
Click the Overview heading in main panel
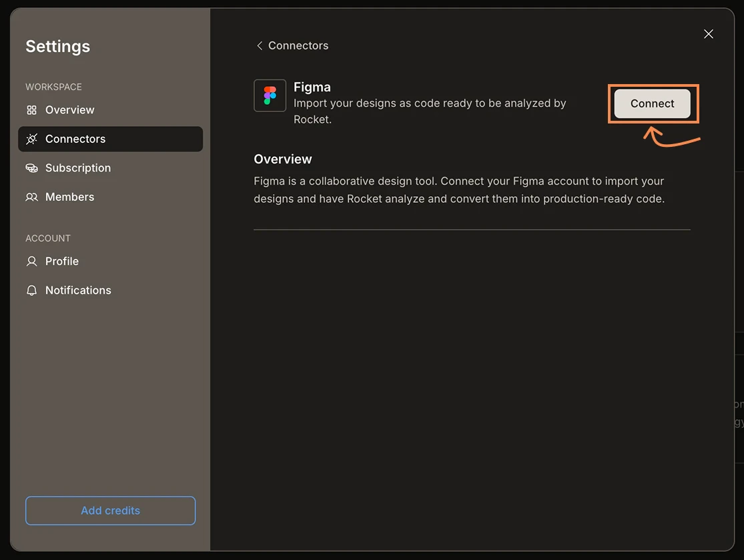coord(283,159)
